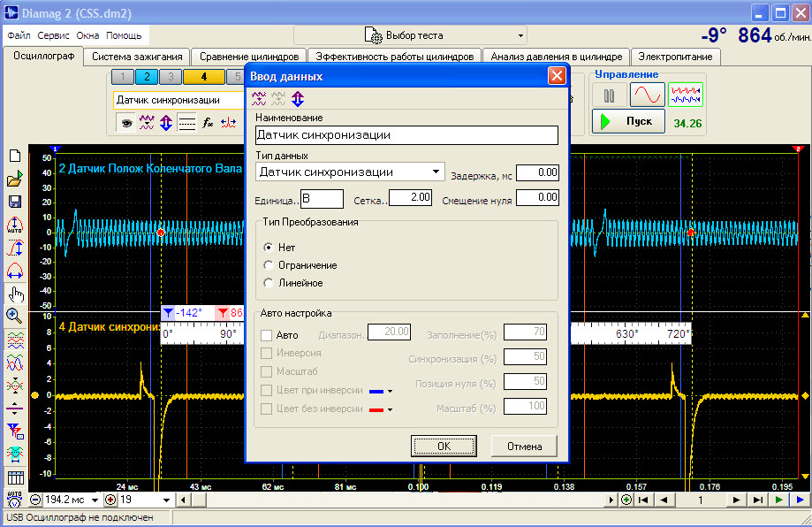Click the marker flags 1 and 2 icon
The width and height of the screenshot is (812, 527).
[15, 432]
